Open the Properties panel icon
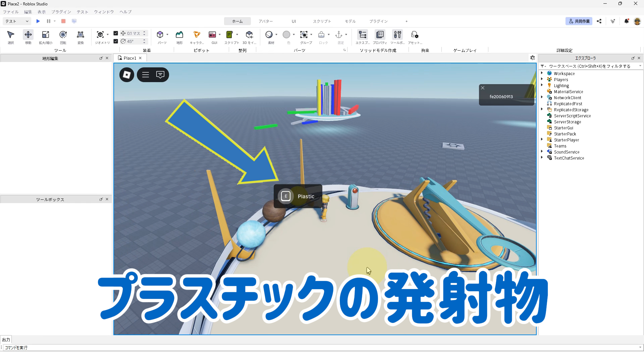 380,35
